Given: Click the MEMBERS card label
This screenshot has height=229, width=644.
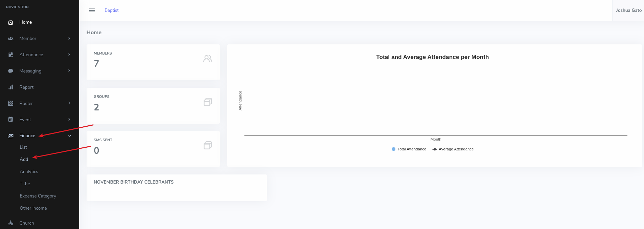Looking at the screenshot, I should (x=103, y=54).
